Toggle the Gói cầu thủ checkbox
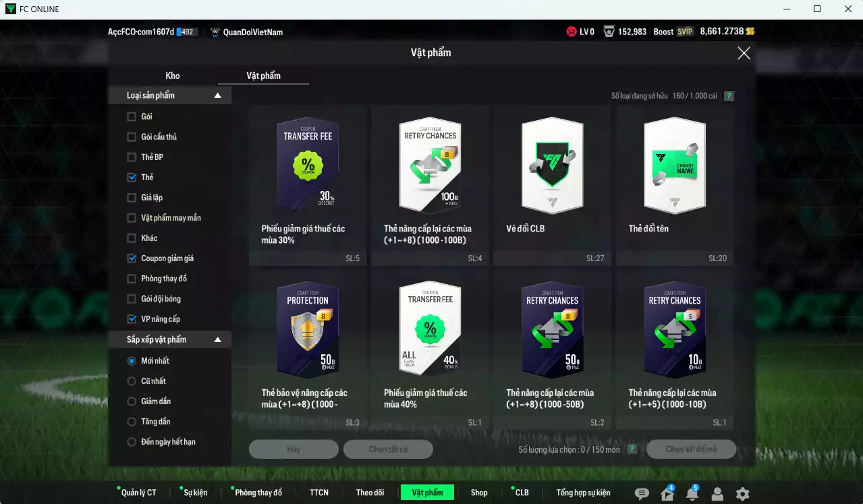 pyautogui.click(x=132, y=137)
